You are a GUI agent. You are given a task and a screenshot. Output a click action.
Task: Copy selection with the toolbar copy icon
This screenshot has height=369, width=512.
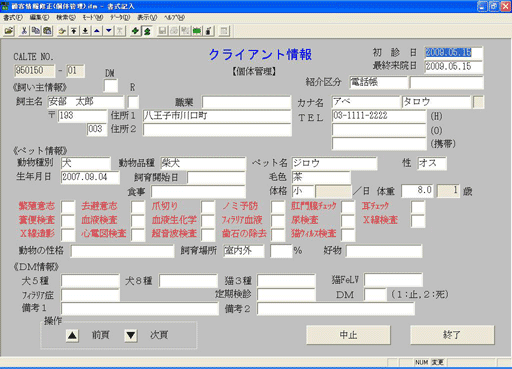point(36,31)
